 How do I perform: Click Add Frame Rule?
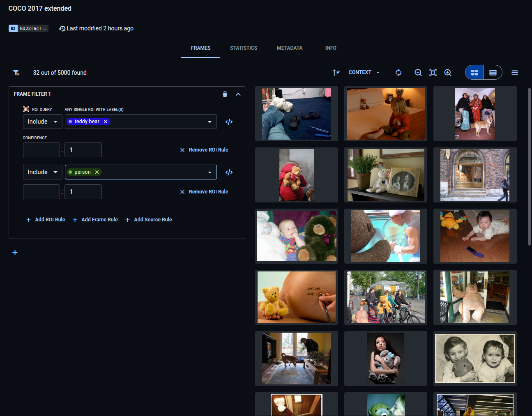(x=95, y=220)
